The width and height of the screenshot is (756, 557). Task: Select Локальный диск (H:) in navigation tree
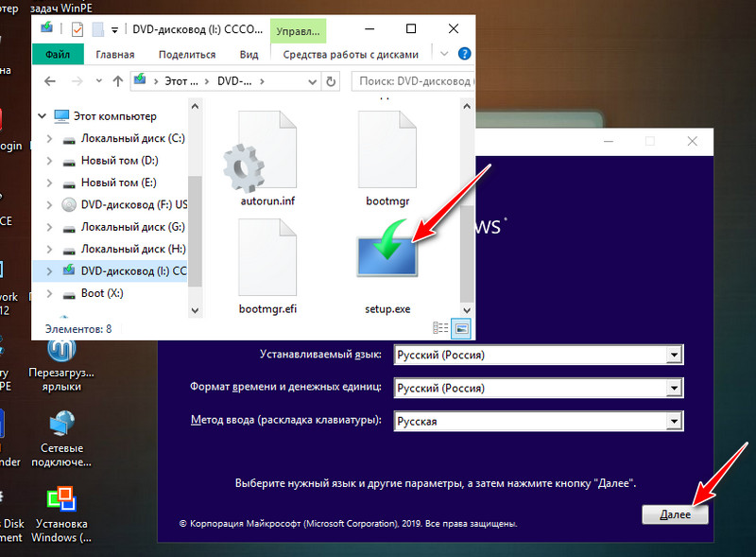(133, 250)
